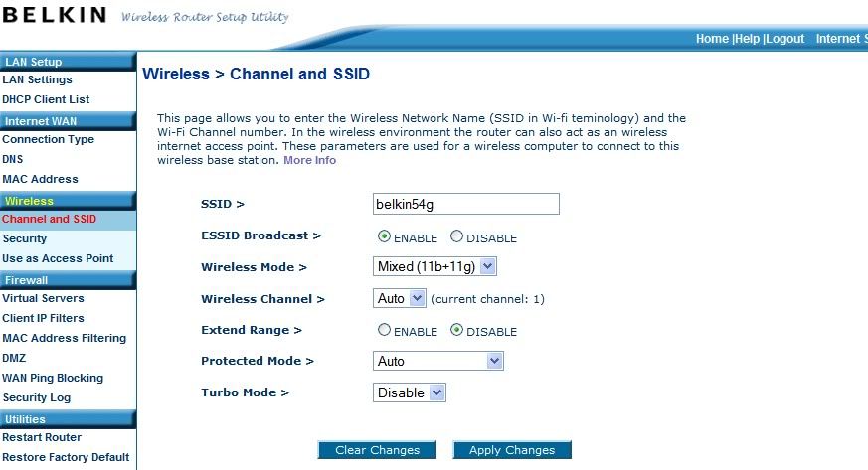The width and height of the screenshot is (868, 470).
Task: Click the Apply Changes button
Action: click(x=512, y=450)
